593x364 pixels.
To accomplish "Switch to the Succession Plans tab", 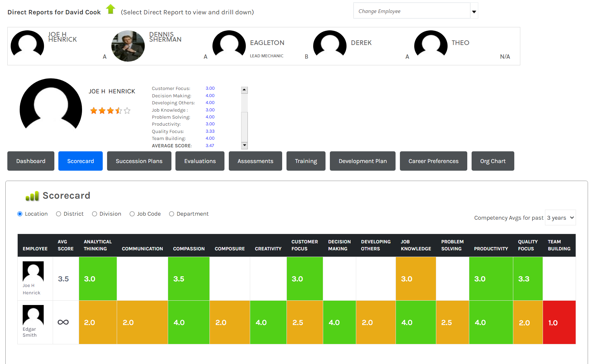I will pos(139,161).
